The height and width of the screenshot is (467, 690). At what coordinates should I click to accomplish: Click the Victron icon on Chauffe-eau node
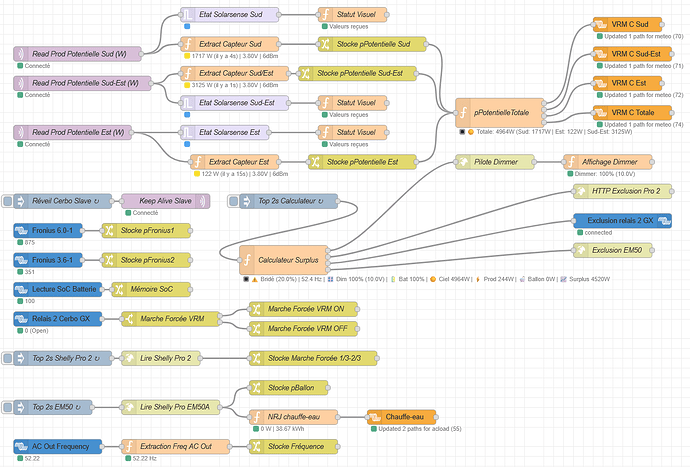pos(375,417)
